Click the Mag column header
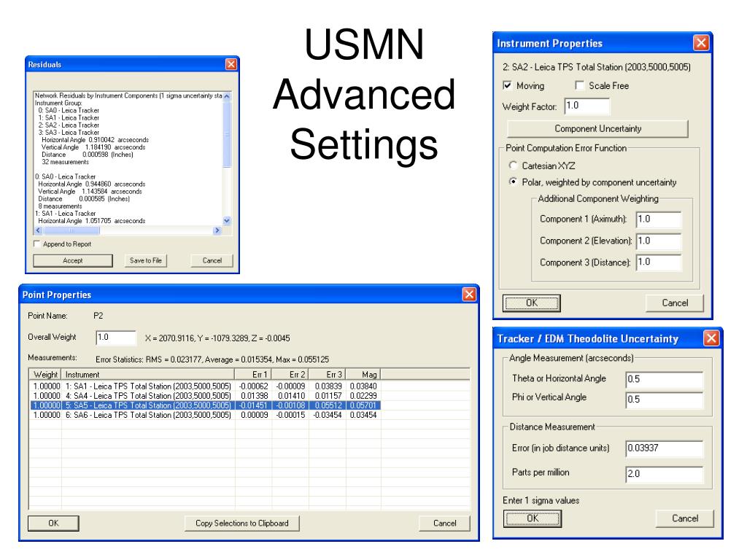 pyautogui.click(x=363, y=374)
